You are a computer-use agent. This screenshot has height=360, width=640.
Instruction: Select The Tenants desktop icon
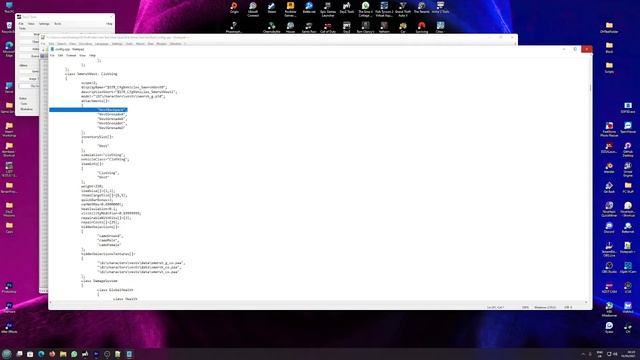[422, 8]
